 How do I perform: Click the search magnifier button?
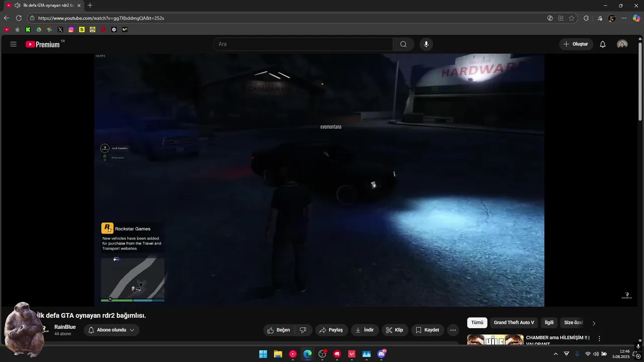[x=404, y=44]
